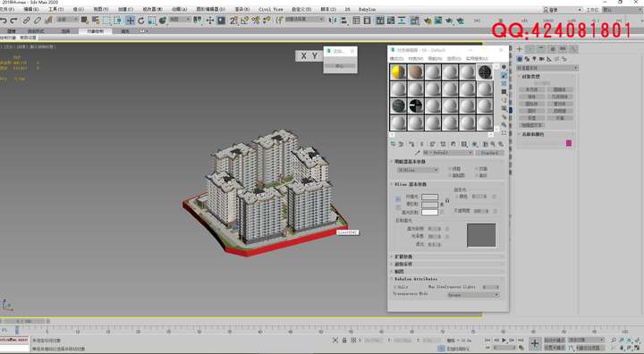Open the (B)Blinn shader type dropdown
Viewport: 644px width, 354px height.
coord(418,170)
